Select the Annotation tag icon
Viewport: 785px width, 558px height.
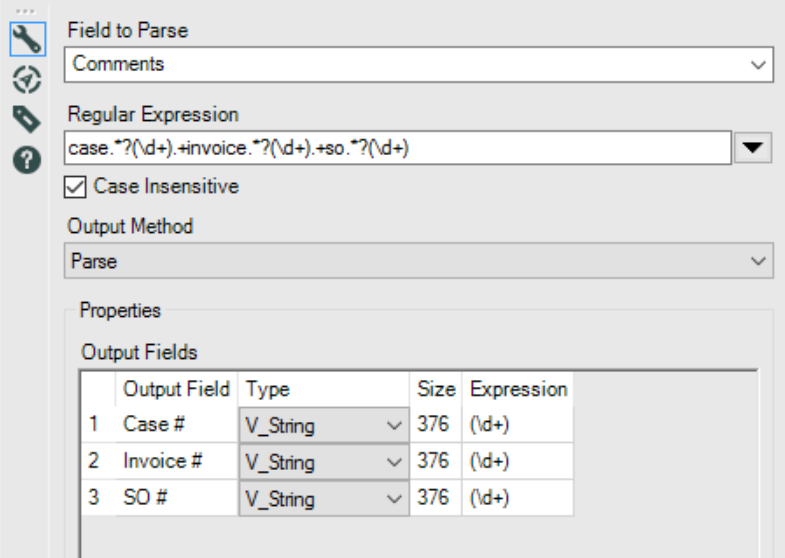coord(25,118)
